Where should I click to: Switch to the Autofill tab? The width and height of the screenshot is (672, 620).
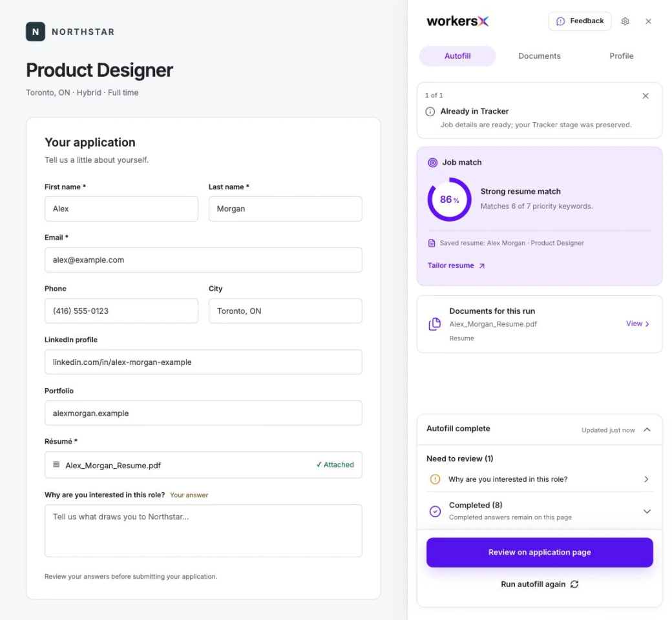tap(457, 56)
